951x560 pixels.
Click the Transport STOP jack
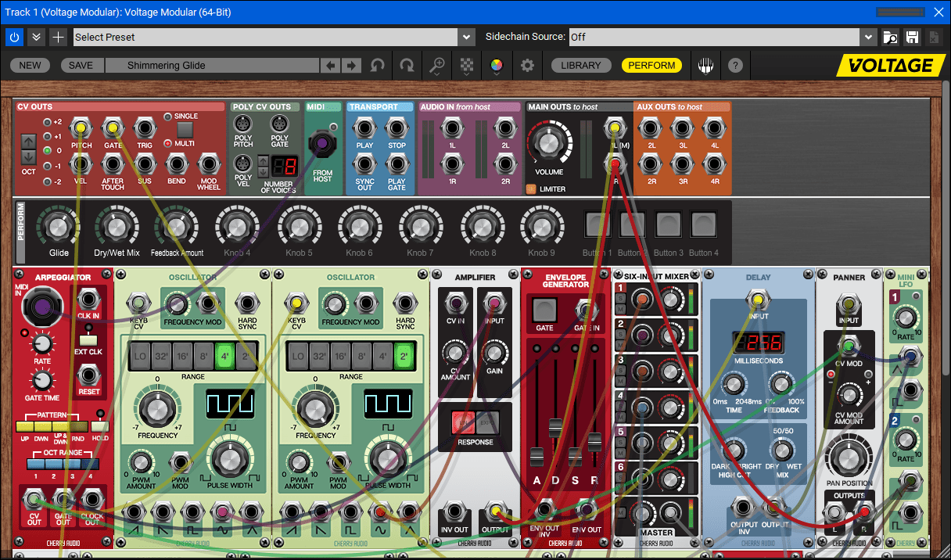pyautogui.click(x=397, y=127)
